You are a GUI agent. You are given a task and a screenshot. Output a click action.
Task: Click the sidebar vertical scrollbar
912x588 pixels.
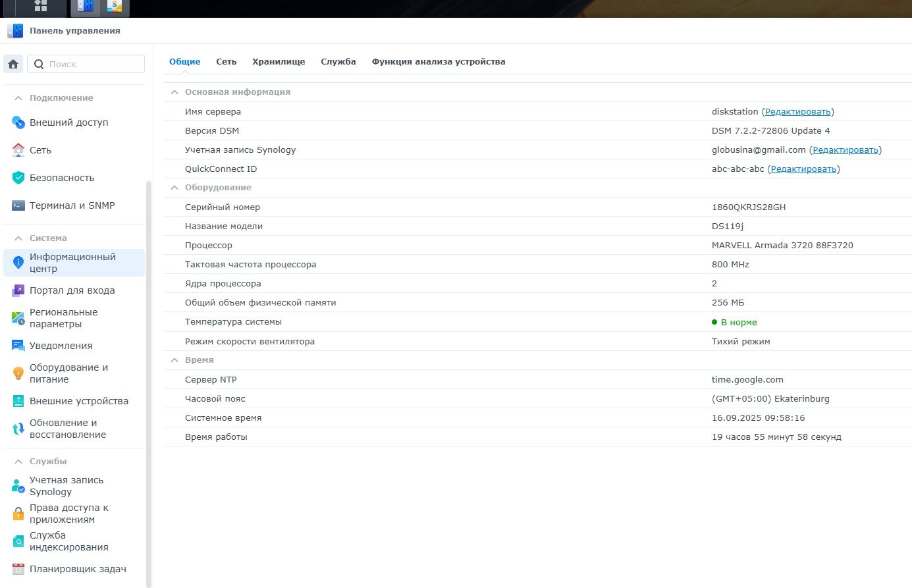point(149,384)
